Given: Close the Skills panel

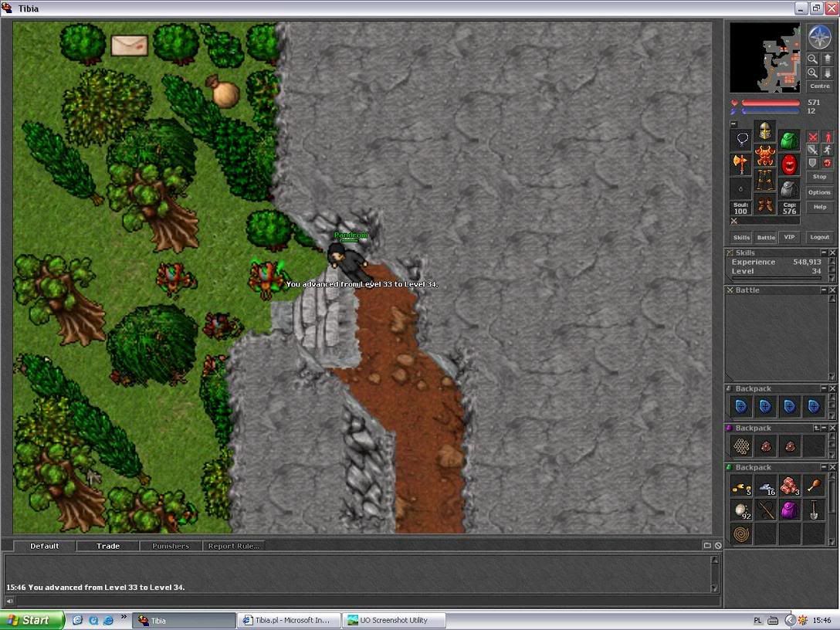Looking at the screenshot, I should pos(832,252).
